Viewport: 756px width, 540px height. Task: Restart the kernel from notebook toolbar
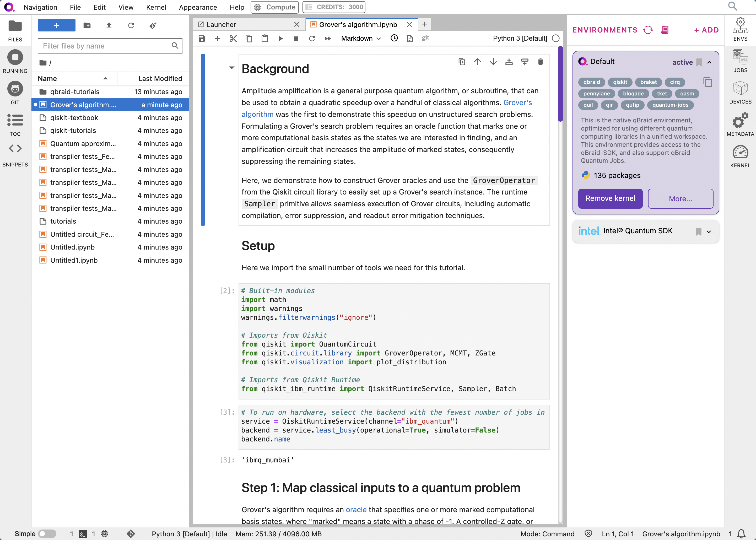(312, 38)
